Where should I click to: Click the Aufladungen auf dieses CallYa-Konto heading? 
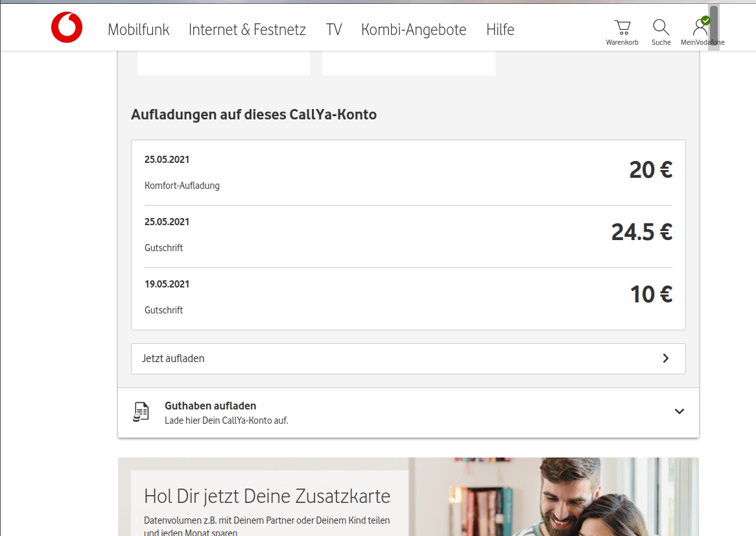(x=254, y=115)
